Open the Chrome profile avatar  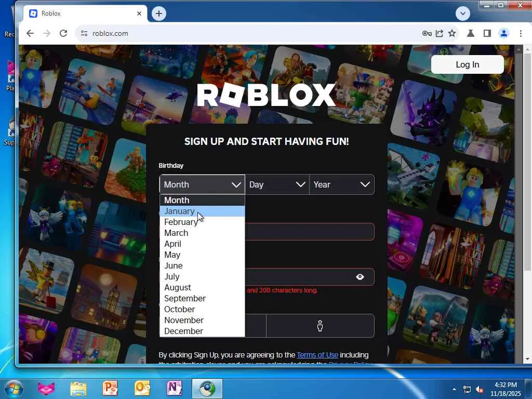click(504, 33)
